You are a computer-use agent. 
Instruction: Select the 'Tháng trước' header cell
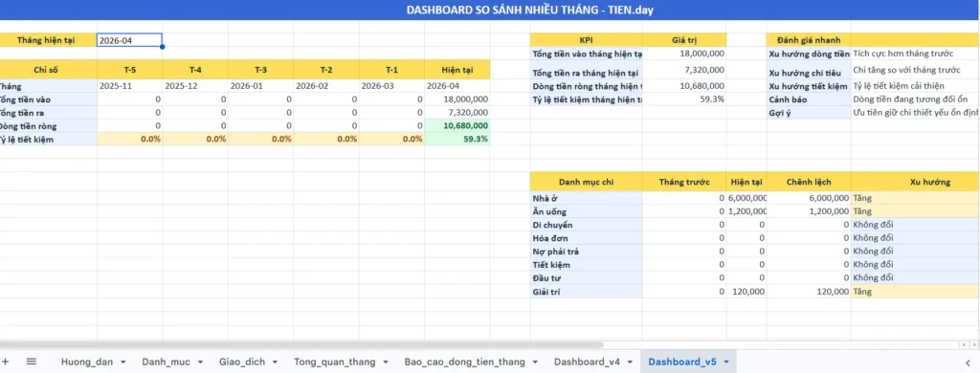(x=684, y=182)
